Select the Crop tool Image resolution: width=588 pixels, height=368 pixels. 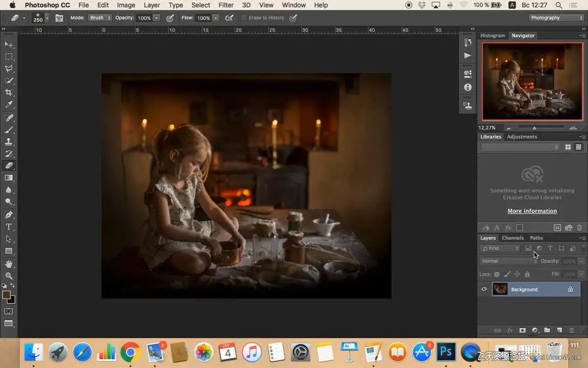[9, 93]
